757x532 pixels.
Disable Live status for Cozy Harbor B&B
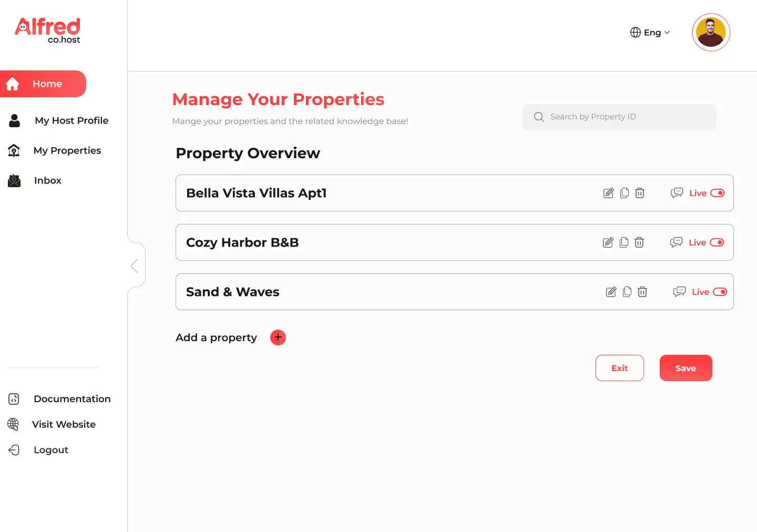tap(717, 242)
